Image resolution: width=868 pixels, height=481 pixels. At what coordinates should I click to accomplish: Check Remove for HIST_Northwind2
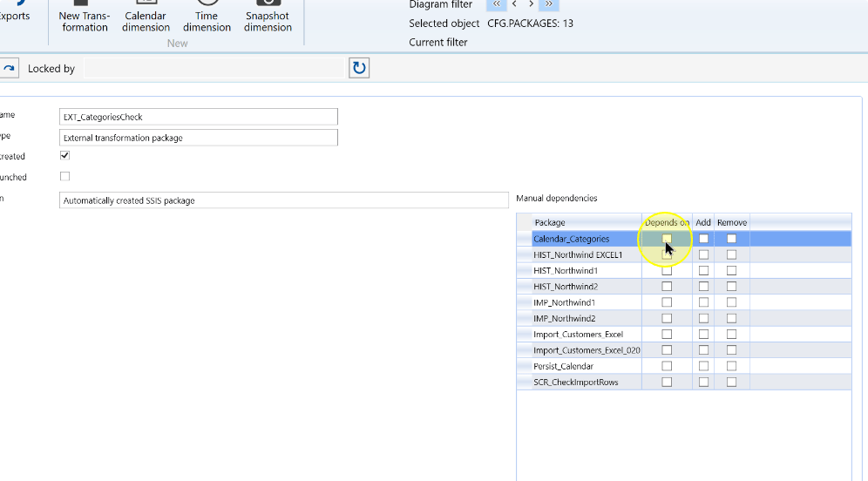pos(731,287)
